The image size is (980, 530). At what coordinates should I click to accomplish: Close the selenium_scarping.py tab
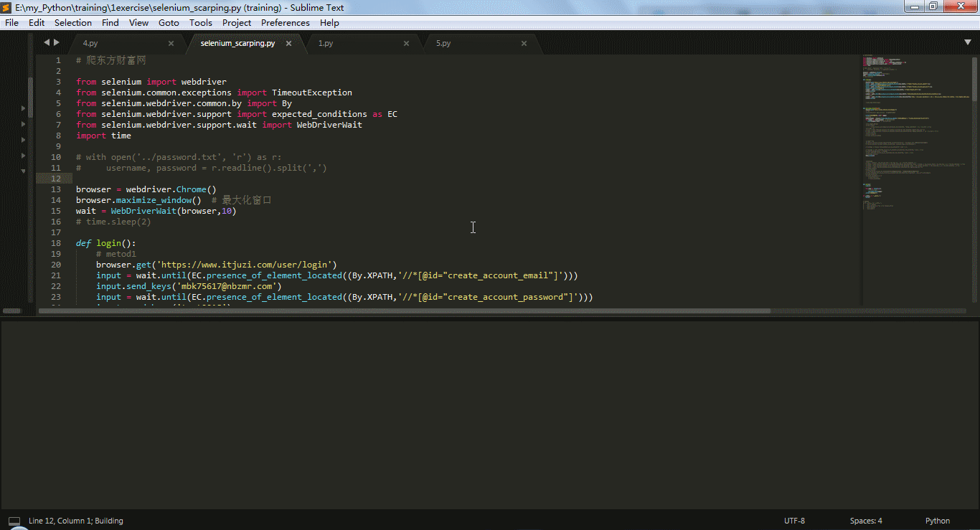(288, 44)
